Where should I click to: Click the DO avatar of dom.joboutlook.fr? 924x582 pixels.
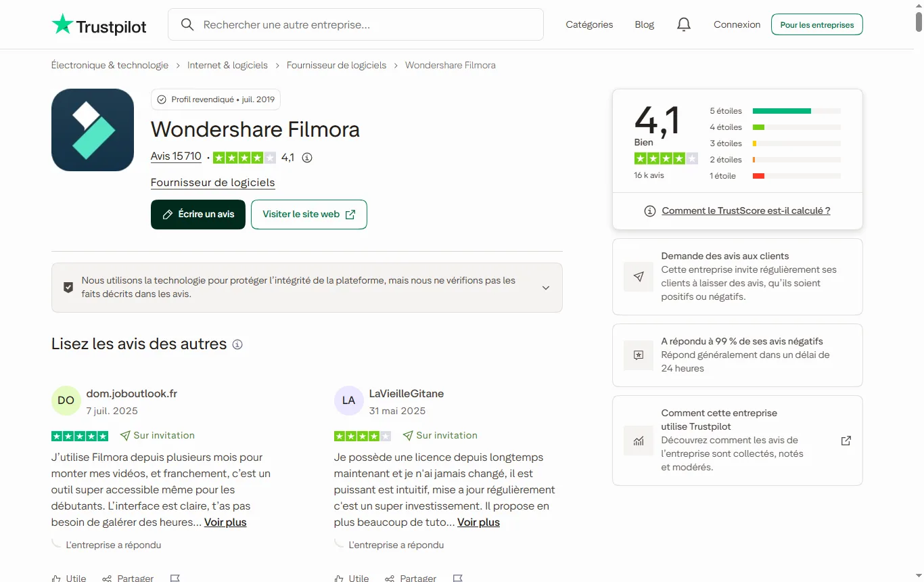[66, 401]
